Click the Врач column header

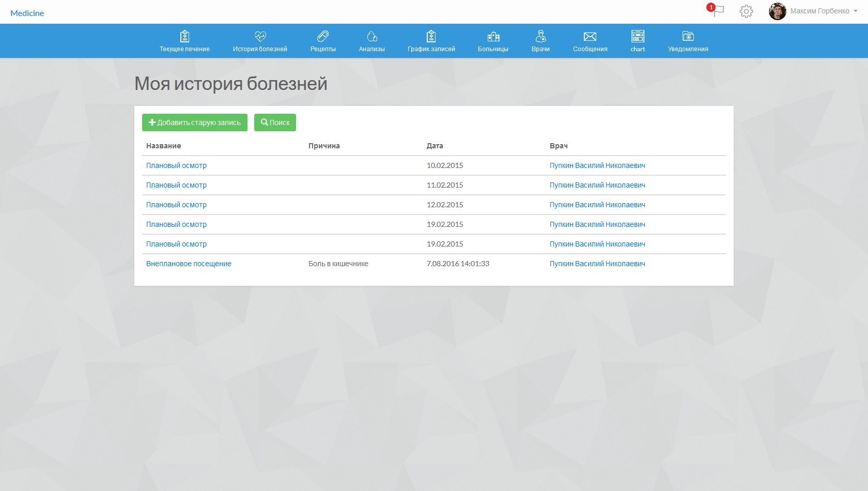coord(559,146)
